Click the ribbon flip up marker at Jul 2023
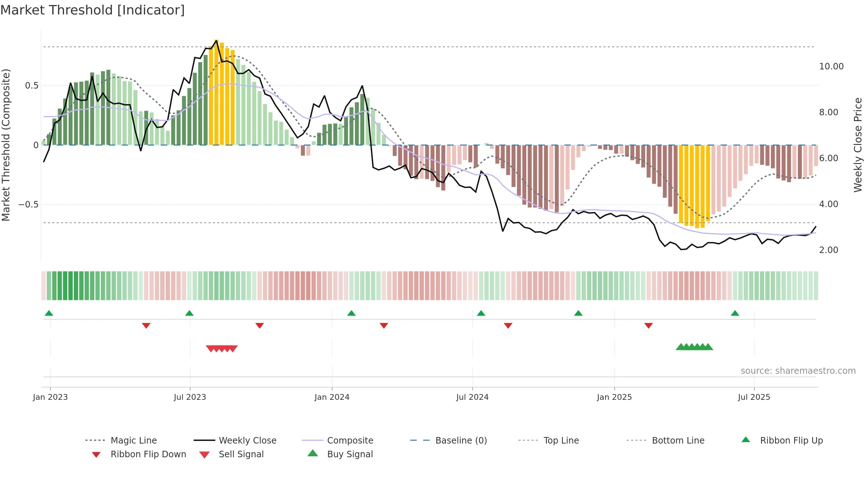The height and width of the screenshot is (488, 868). [x=189, y=313]
